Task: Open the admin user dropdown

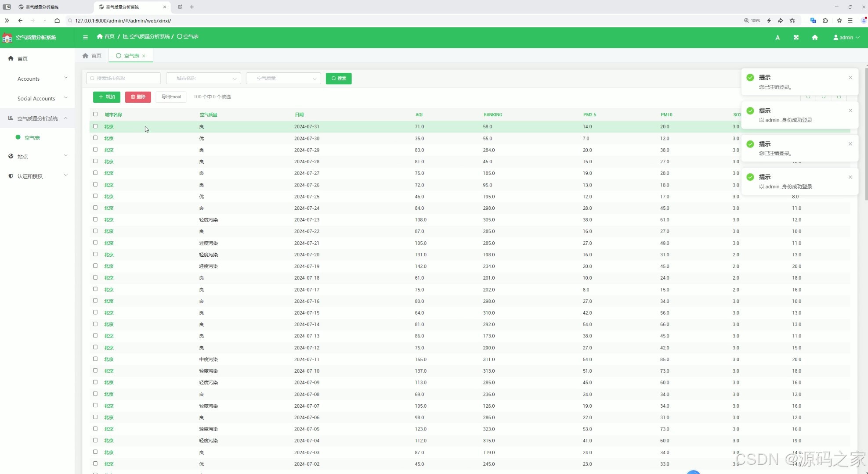Action: click(846, 38)
